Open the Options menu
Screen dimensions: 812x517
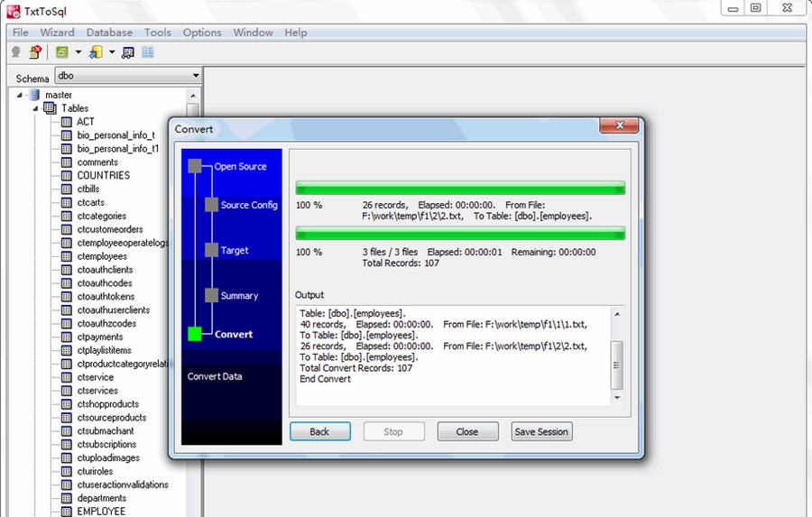pyautogui.click(x=202, y=32)
